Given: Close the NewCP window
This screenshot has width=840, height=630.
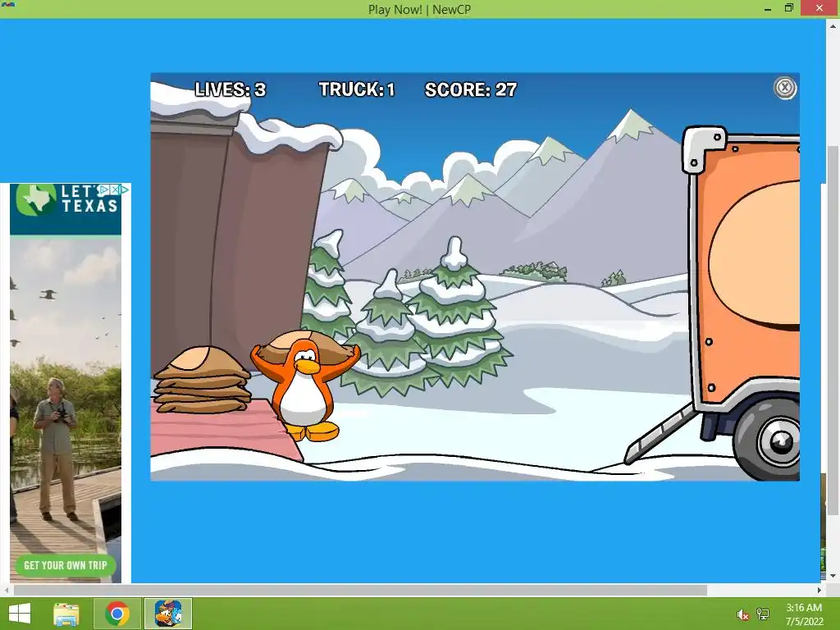Looking at the screenshot, I should click(819, 8).
